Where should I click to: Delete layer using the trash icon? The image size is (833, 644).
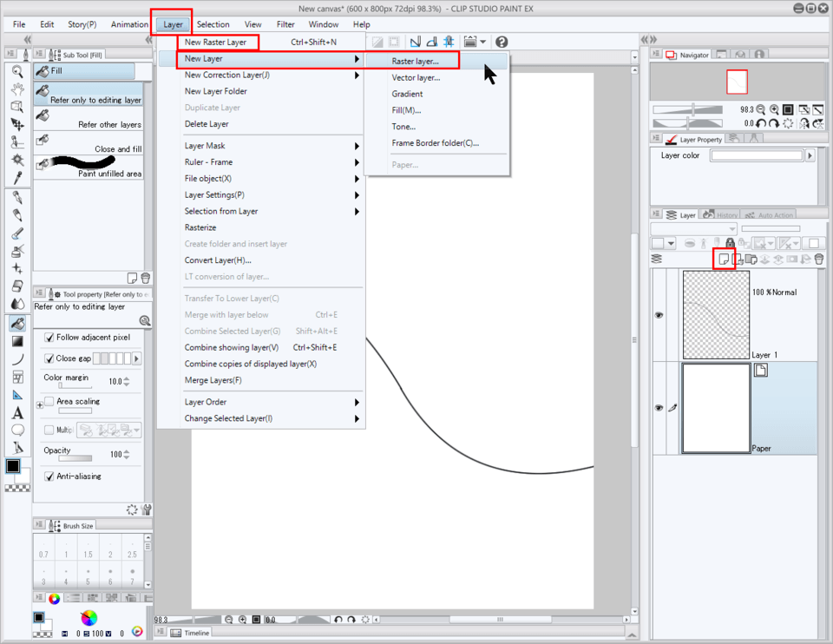pyautogui.click(x=819, y=259)
